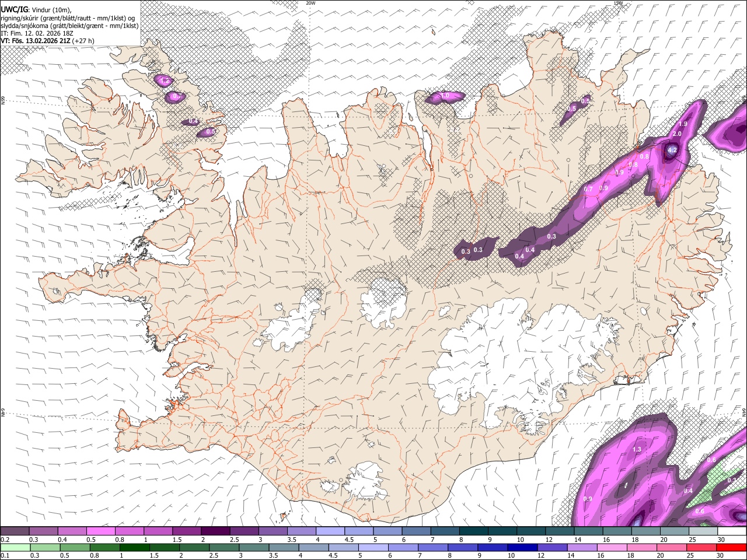The width and height of the screenshot is (747, 560).
Task: Click the dark purple swatch labeled 2 on the upper scale
Action: tap(215, 531)
